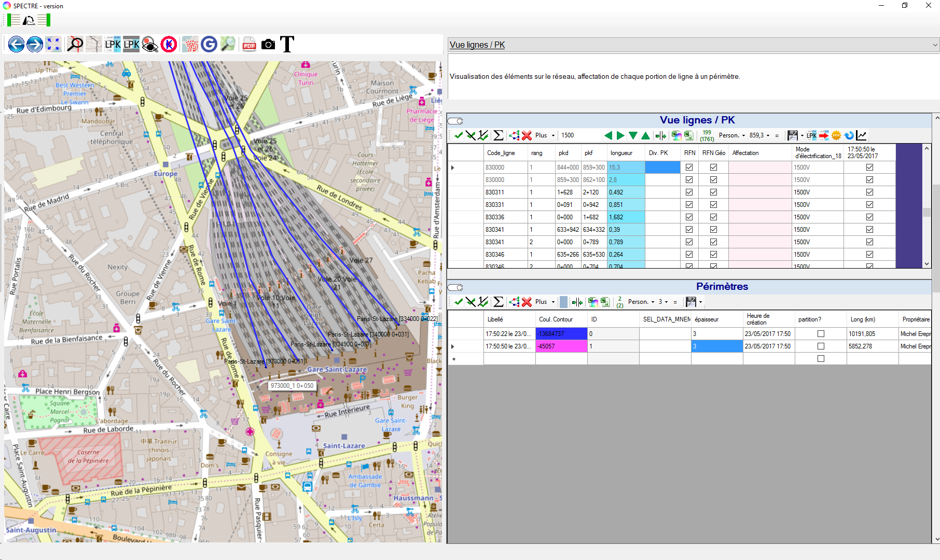Select the large T text tool
This screenshot has height=560, width=940.
[287, 45]
